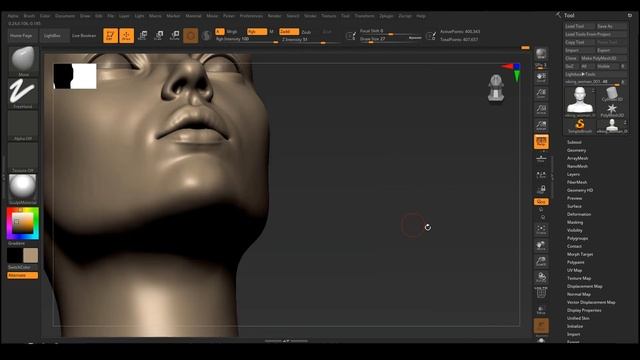Open the Render menu

pos(274,16)
